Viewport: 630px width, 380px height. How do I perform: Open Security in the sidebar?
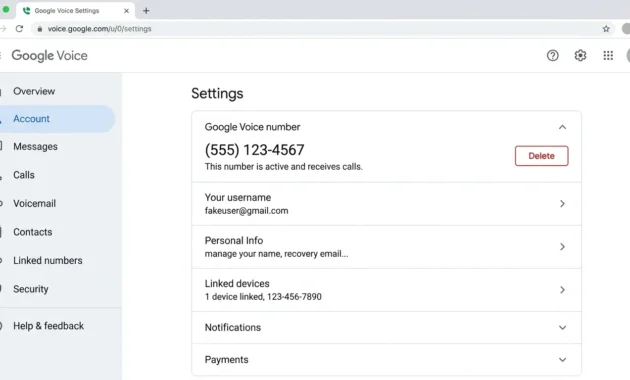(x=31, y=289)
